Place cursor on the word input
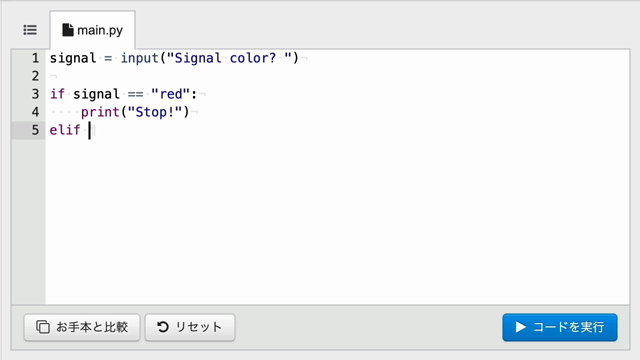Screen dimensions: 640x360 point(140,58)
